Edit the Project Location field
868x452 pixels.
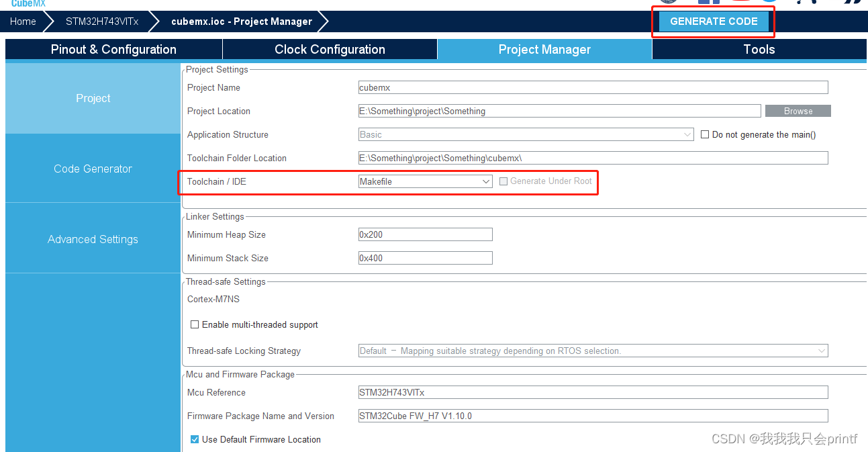click(x=559, y=111)
